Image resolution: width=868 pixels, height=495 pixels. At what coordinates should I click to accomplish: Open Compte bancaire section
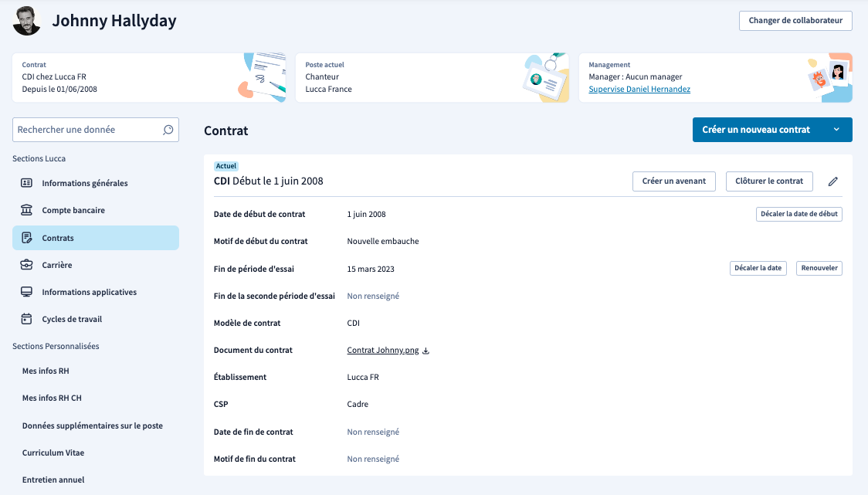point(96,210)
